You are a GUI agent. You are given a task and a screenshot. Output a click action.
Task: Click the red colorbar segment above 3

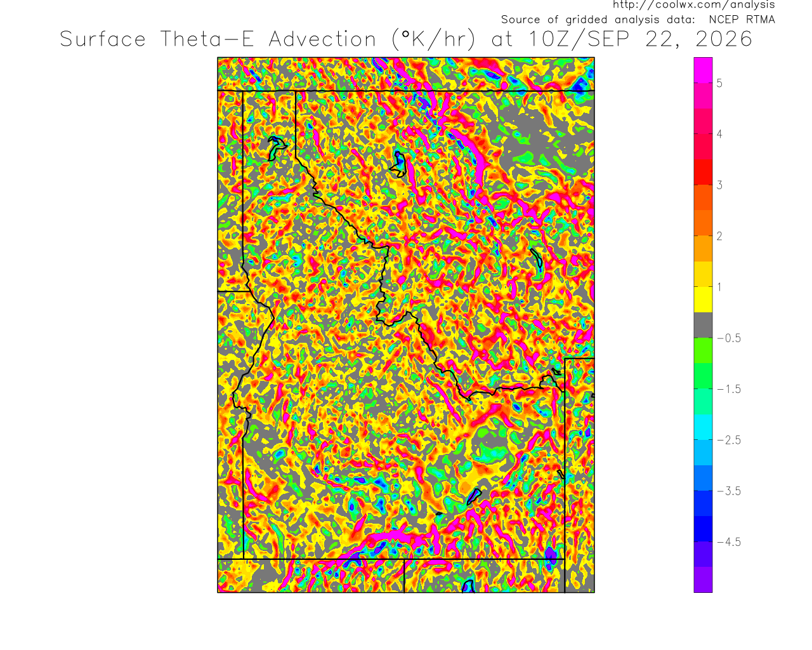(x=703, y=172)
